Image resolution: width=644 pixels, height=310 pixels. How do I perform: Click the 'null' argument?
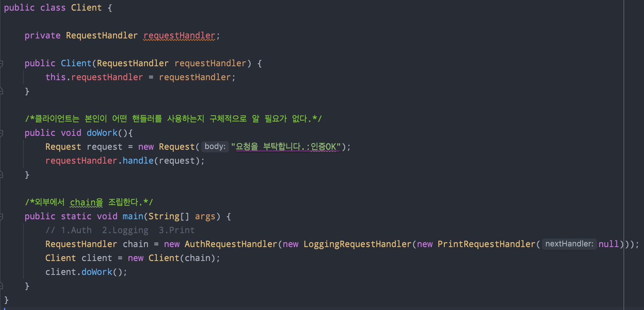[609, 244]
